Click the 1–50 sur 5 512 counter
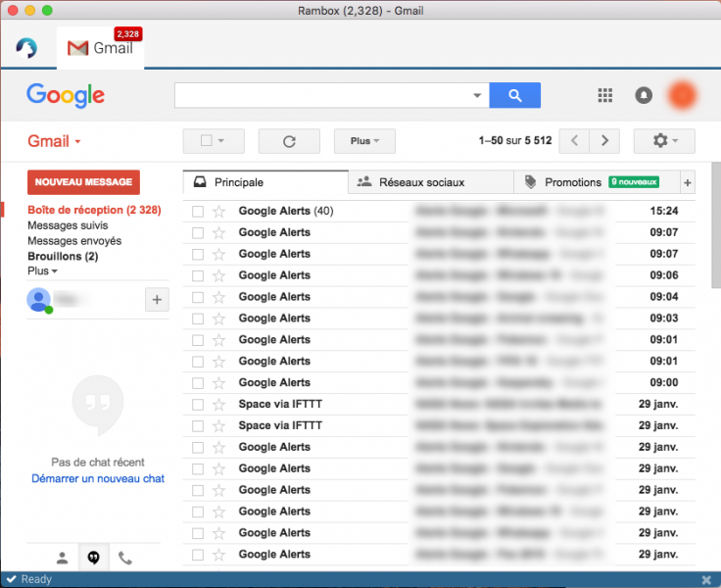 515,140
